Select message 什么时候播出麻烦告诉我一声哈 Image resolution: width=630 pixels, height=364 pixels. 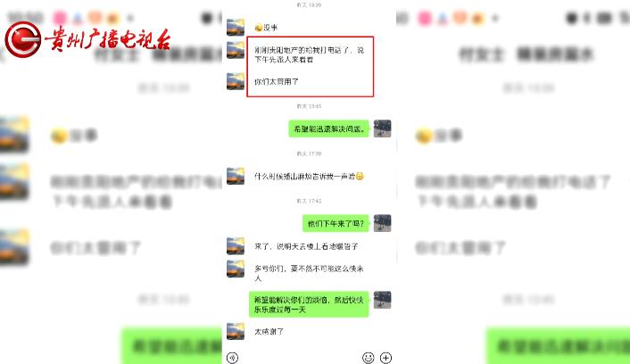pos(309,176)
